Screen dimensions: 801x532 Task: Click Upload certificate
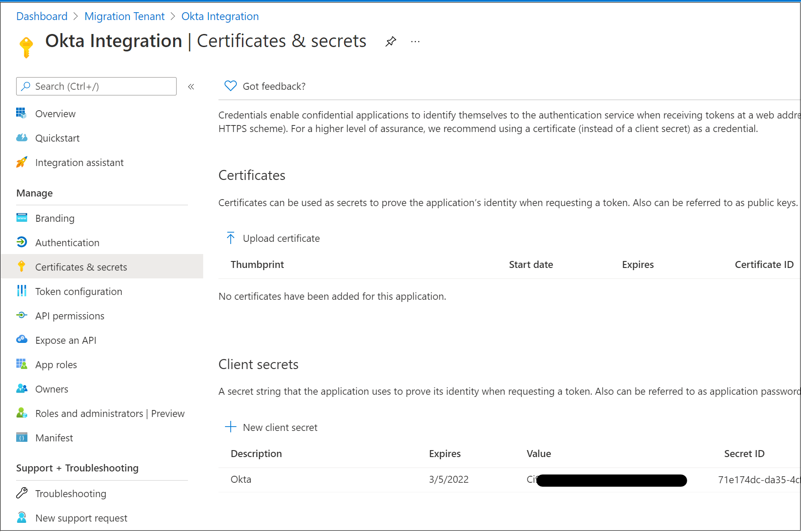[x=281, y=238]
